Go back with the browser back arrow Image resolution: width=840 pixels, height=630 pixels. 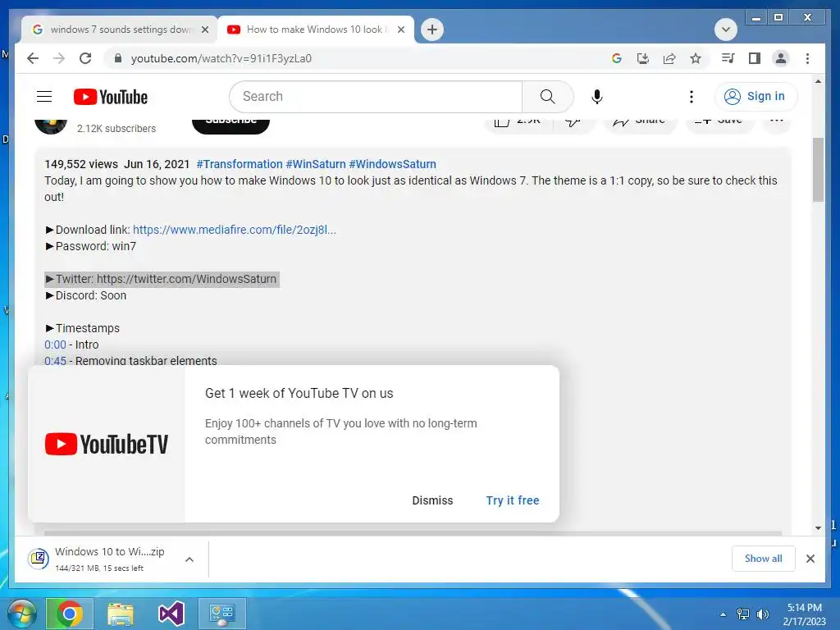pos(33,58)
